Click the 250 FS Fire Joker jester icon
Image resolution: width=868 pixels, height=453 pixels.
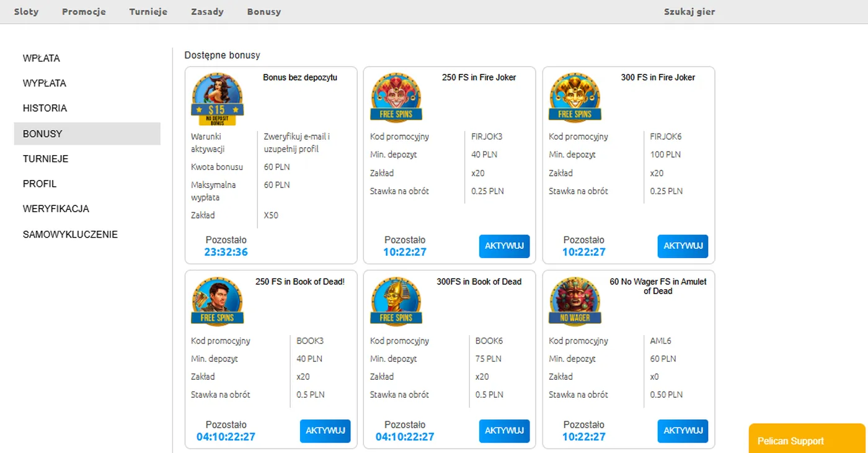click(396, 97)
